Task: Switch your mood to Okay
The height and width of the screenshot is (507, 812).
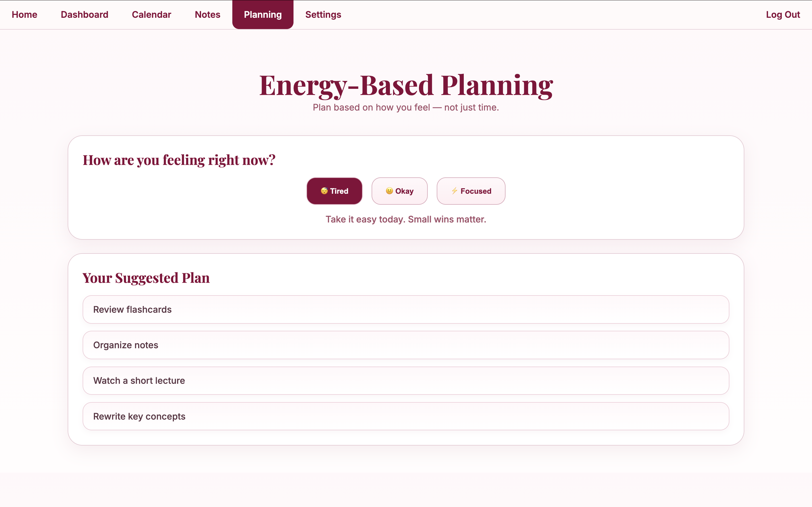Action: (400, 191)
